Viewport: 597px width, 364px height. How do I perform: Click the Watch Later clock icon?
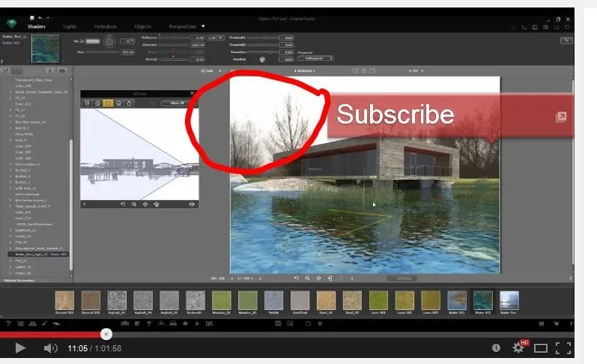click(496, 348)
